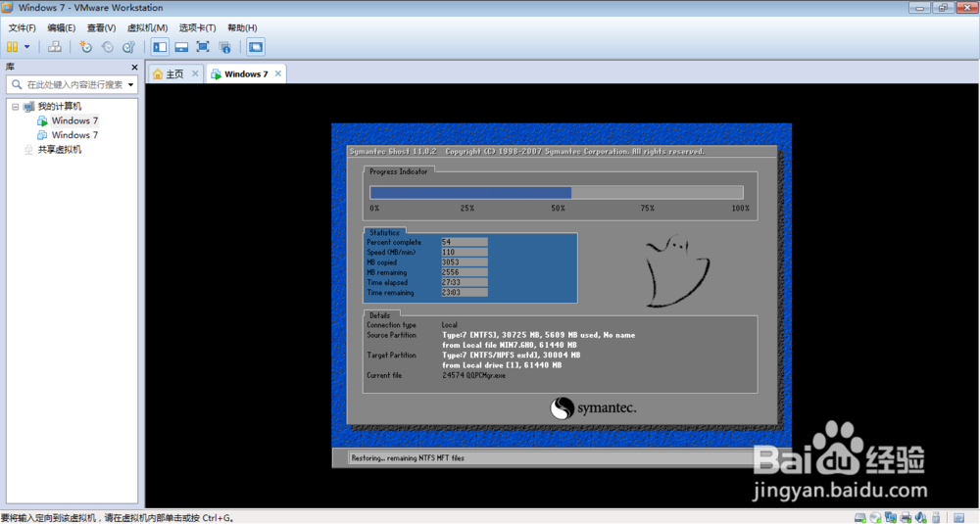Open the power options dropdown arrow

tap(26, 47)
